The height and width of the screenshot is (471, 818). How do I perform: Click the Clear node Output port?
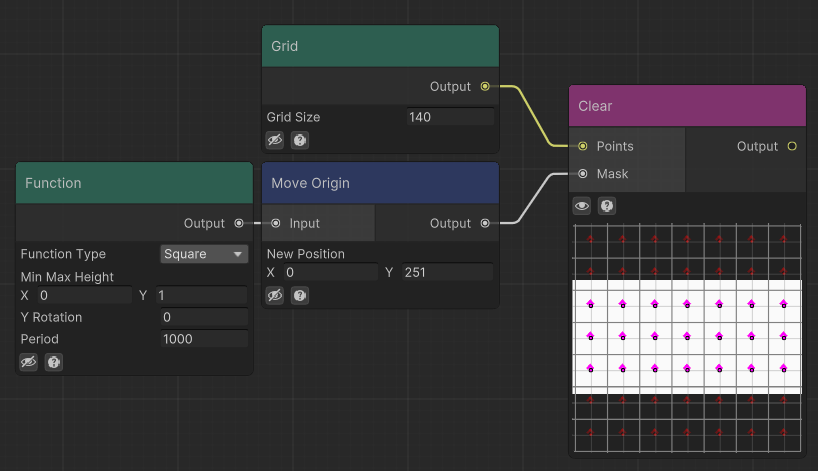click(x=792, y=147)
